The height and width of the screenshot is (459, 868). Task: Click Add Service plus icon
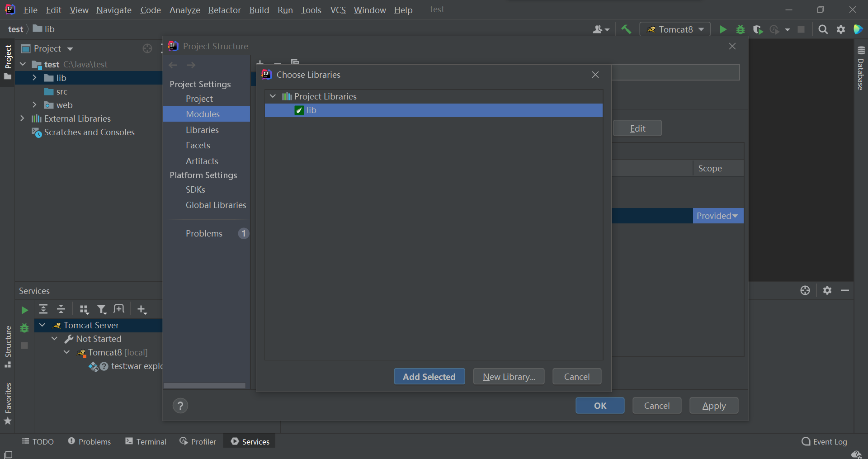click(142, 309)
